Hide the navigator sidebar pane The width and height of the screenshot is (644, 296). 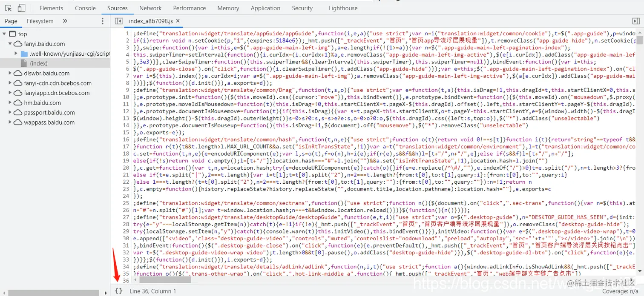[119, 21]
